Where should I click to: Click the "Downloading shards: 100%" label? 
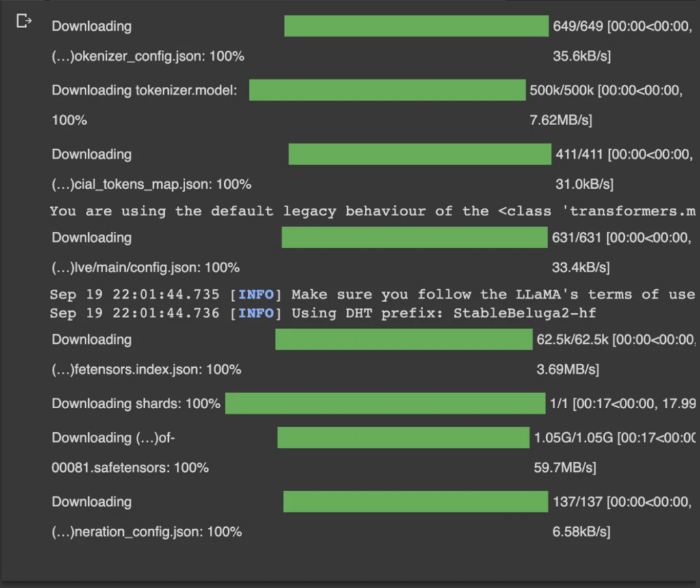136,403
